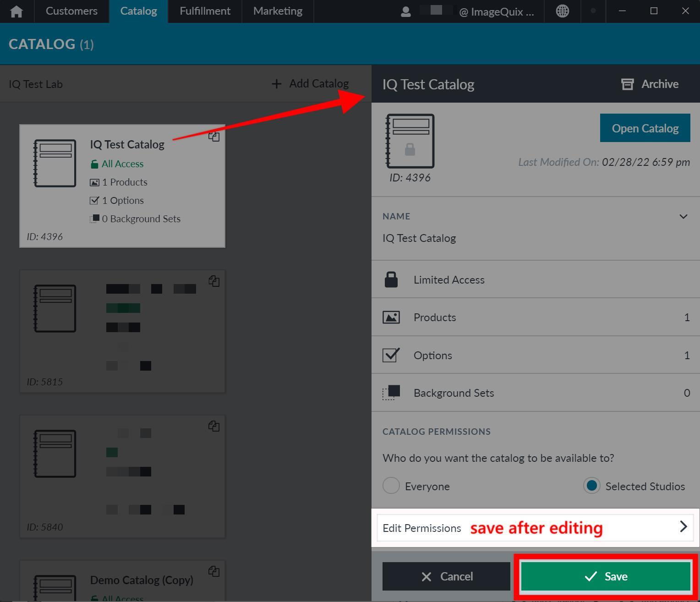The width and height of the screenshot is (700, 602).
Task: Open the Customers tab
Action: (71, 11)
